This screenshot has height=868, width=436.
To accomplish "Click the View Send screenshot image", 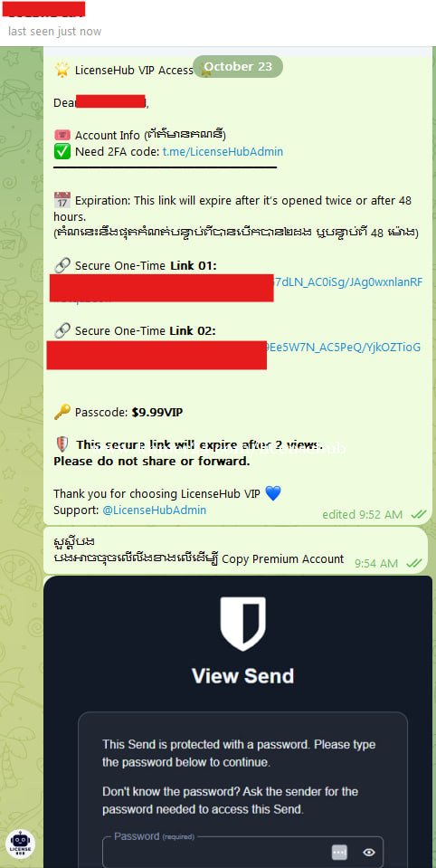I will point(238,721).
